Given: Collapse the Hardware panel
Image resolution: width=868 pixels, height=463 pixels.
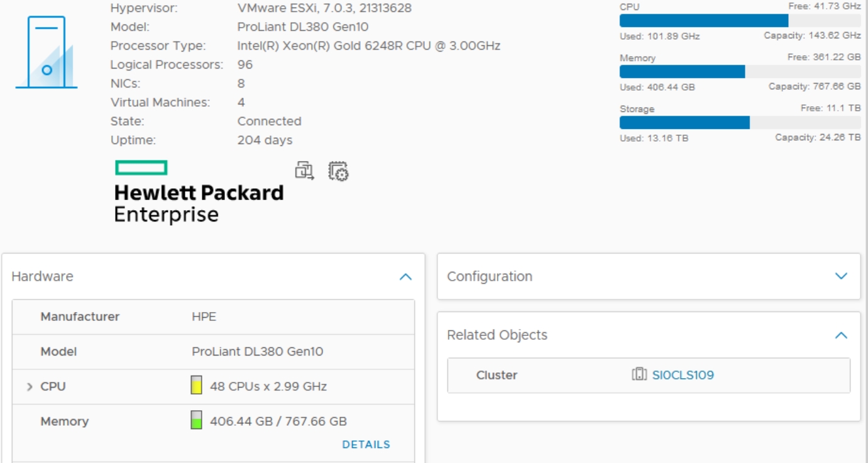Looking at the screenshot, I should [x=406, y=277].
